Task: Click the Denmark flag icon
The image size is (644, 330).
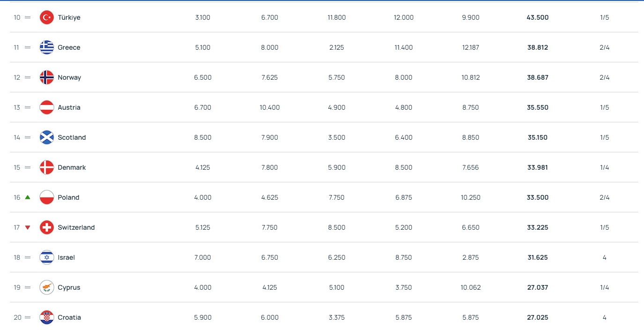Action: [x=47, y=167]
